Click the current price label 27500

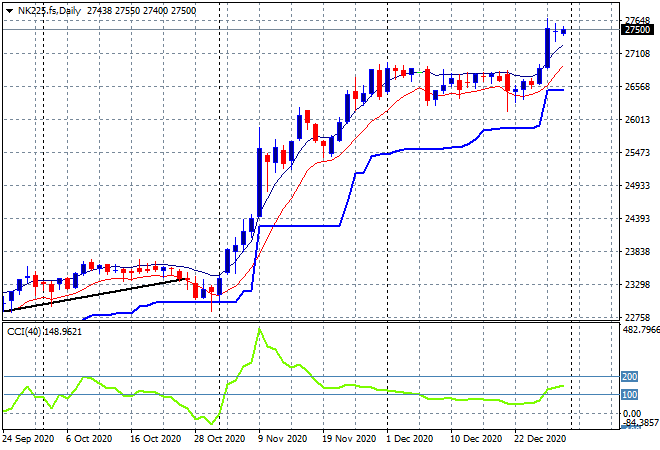(637, 29)
